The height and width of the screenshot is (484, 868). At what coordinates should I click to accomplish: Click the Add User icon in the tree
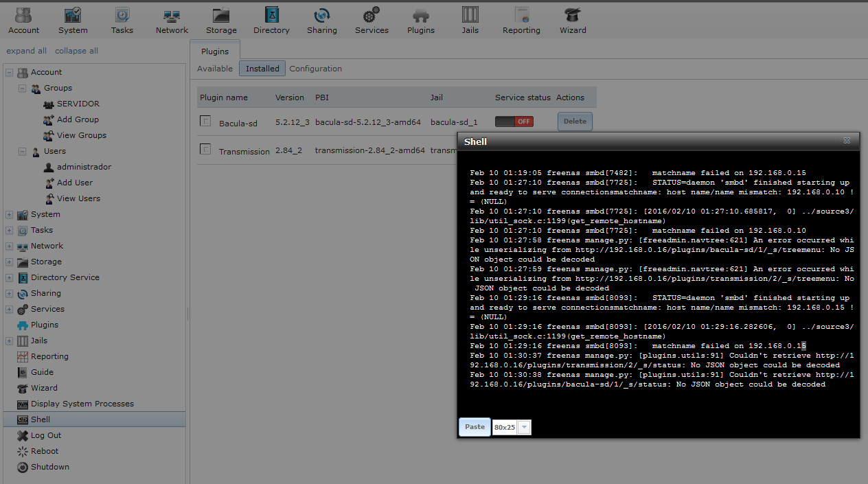(49, 183)
